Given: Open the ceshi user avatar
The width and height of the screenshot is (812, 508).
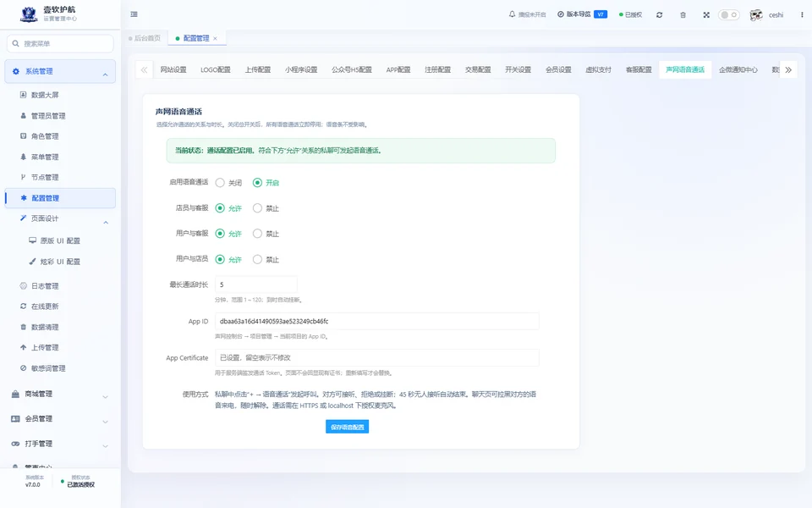Looking at the screenshot, I should [x=756, y=15].
